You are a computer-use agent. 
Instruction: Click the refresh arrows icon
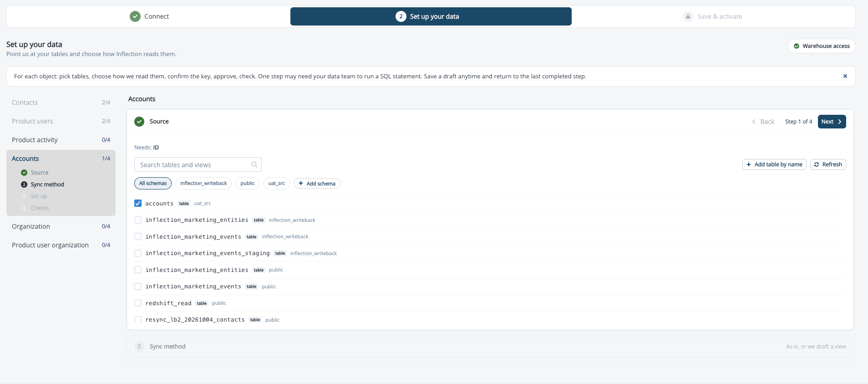click(817, 164)
